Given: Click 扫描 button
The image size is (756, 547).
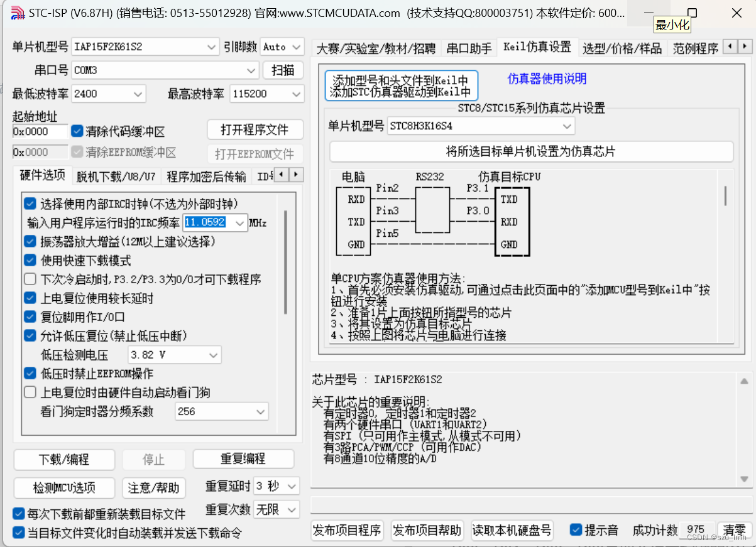Looking at the screenshot, I should pos(283,70).
